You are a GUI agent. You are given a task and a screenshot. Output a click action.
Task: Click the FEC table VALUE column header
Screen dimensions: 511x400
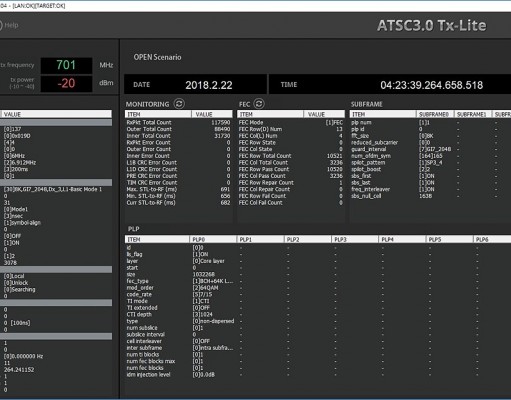(324, 114)
